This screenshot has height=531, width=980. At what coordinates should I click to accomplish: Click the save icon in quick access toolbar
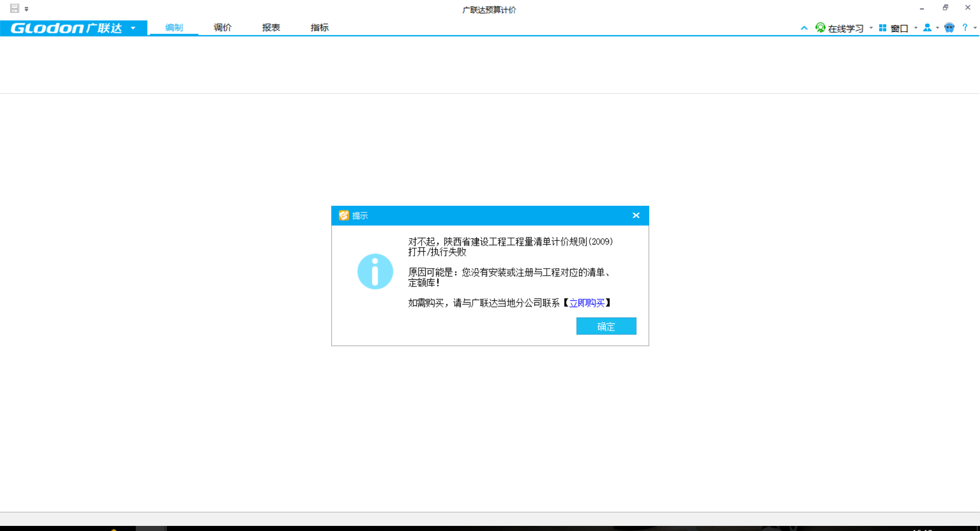[14, 8]
